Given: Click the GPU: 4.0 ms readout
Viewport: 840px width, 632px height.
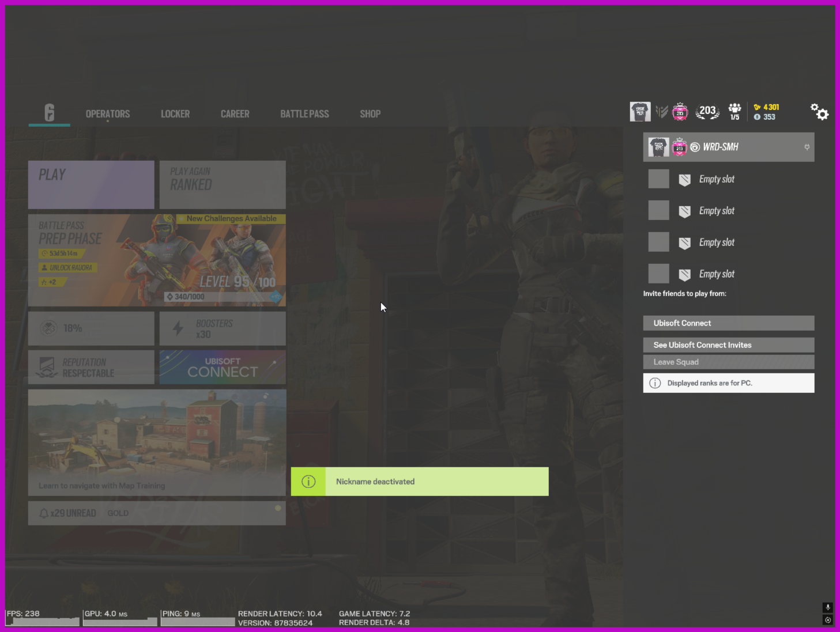Looking at the screenshot, I should click(106, 614).
